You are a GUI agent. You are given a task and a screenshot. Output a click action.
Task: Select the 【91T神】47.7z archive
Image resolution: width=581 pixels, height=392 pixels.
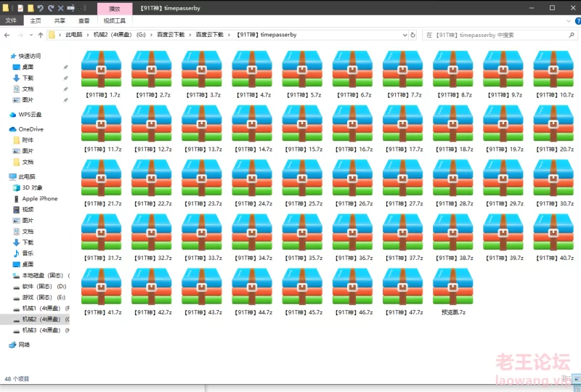coord(403,292)
